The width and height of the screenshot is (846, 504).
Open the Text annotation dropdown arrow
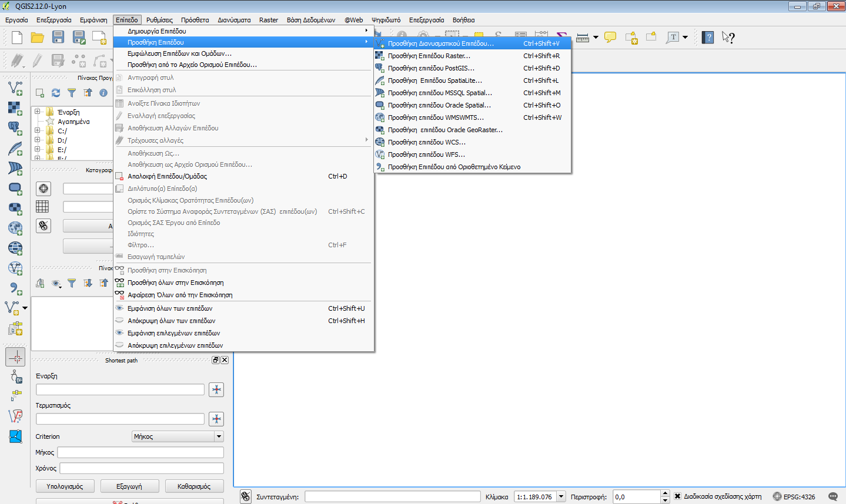tap(685, 38)
